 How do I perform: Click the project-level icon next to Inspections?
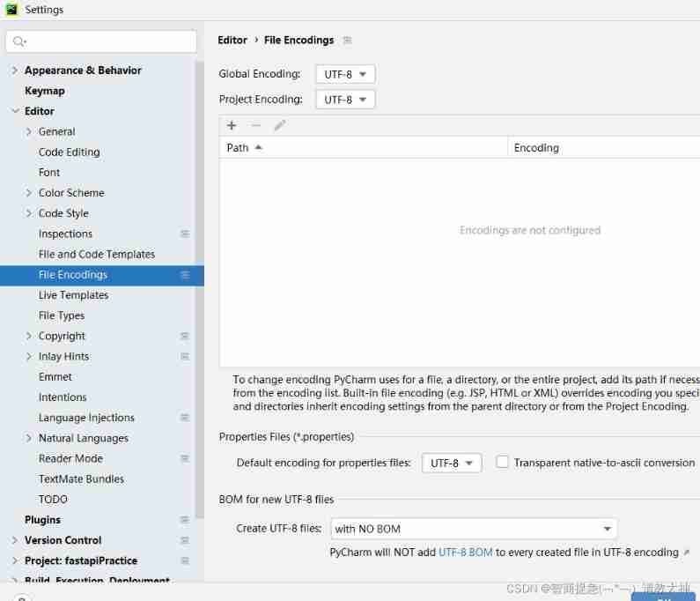pyautogui.click(x=185, y=234)
